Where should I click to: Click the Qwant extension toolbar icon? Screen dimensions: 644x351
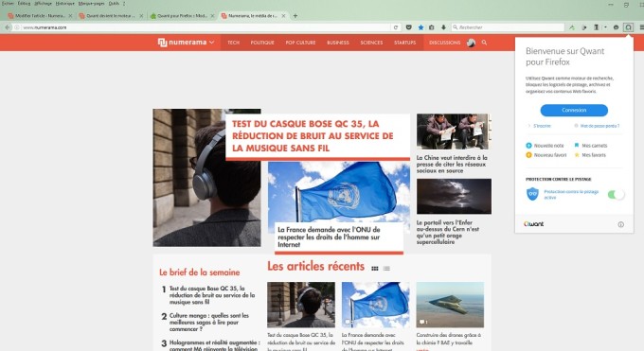[628, 27]
